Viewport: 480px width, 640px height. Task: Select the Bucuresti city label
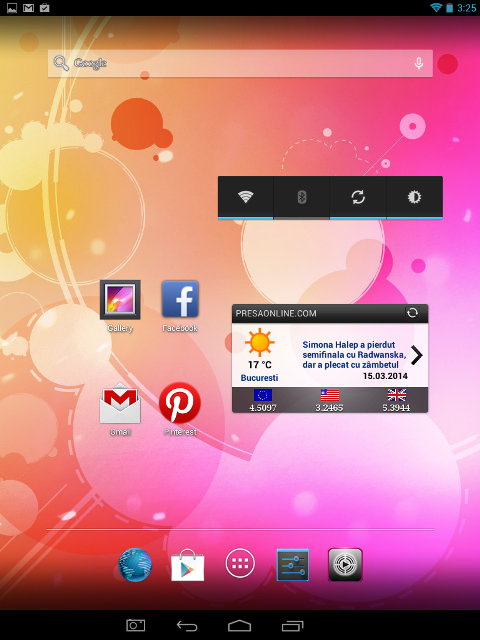point(259,378)
